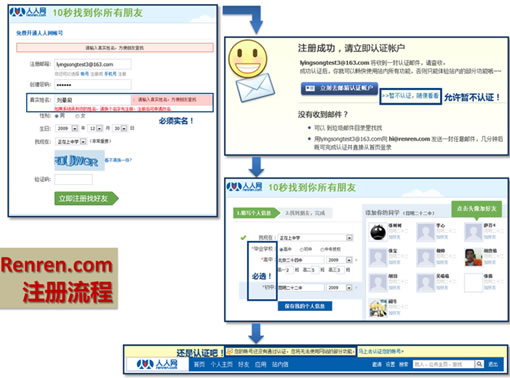Click the yellow-haired anime avatar
This screenshot has width=510, height=378.
pyautogui.click(x=378, y=308)
